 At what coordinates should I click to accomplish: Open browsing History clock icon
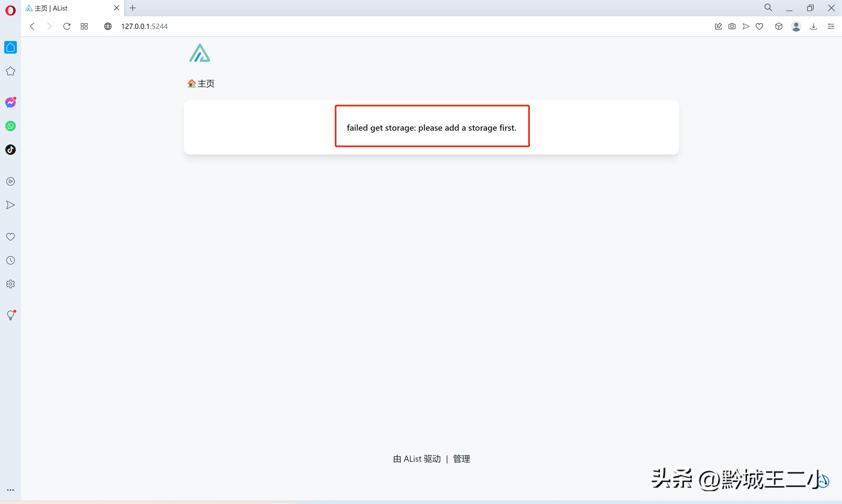10,260
